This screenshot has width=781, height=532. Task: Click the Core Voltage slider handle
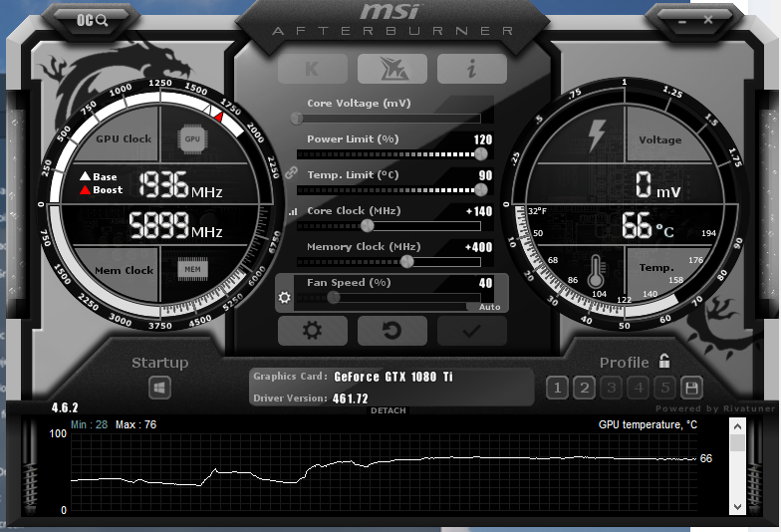point(297,118)
